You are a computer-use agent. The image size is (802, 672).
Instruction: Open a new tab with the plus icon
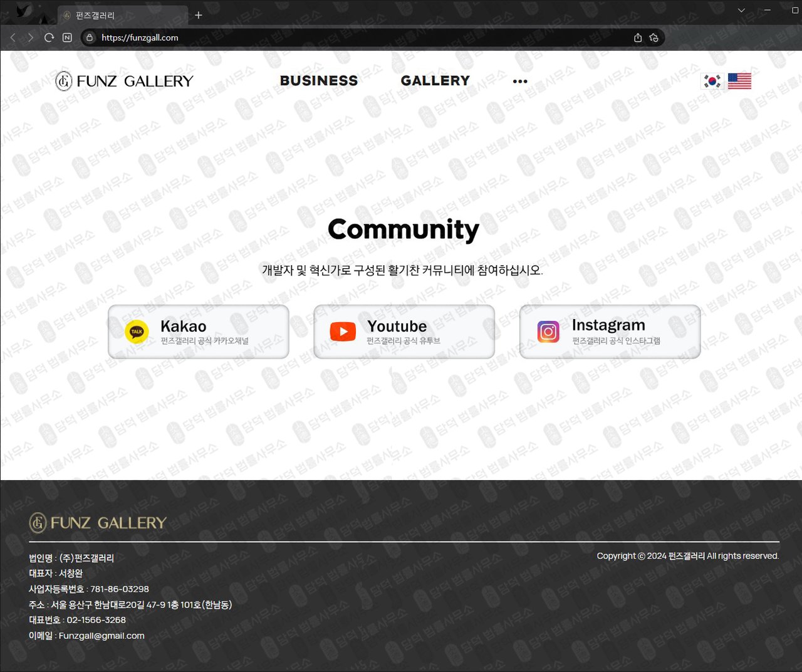click(199, 15)
